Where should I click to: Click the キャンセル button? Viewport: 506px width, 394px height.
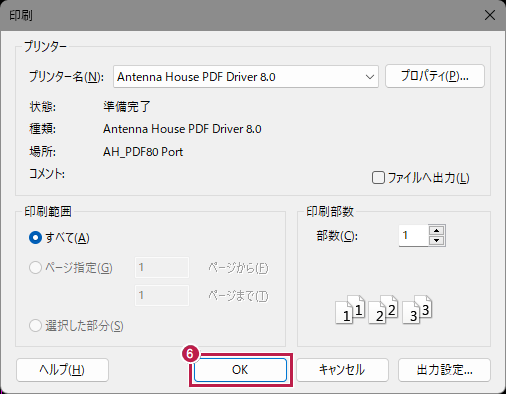coord(342,370)
